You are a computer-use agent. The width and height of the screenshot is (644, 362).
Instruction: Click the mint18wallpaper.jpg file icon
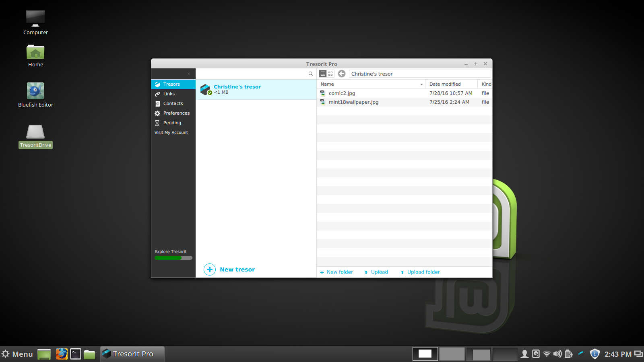322,102
